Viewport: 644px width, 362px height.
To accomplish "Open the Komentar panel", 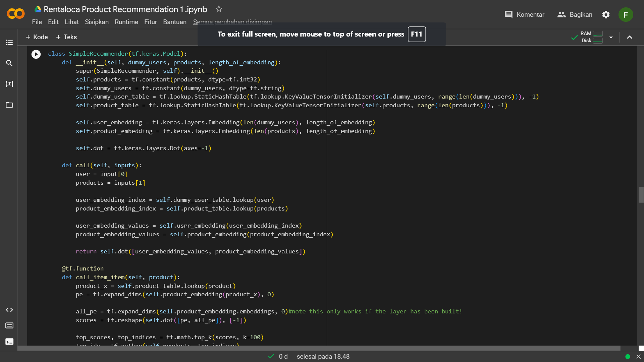I will (x=524, y=14).
